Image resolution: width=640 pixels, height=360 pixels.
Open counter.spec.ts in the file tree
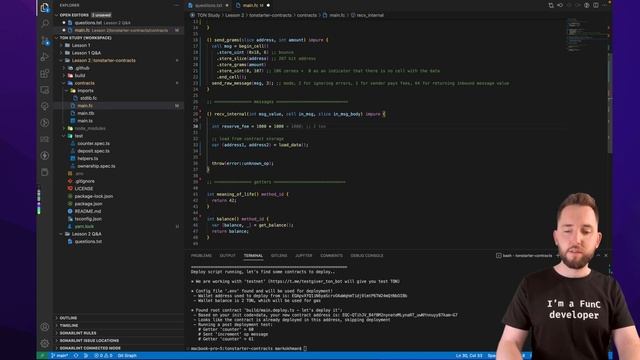click(93, 143)
